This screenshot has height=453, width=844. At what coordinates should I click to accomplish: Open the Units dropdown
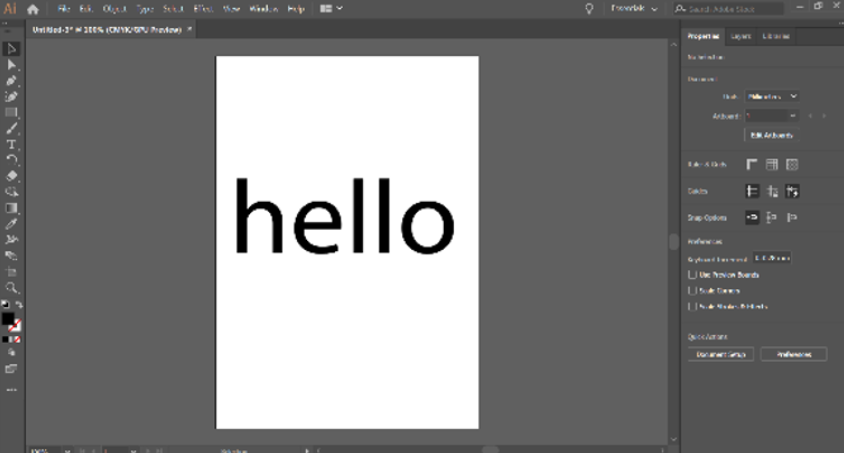[x=771, y=96]
